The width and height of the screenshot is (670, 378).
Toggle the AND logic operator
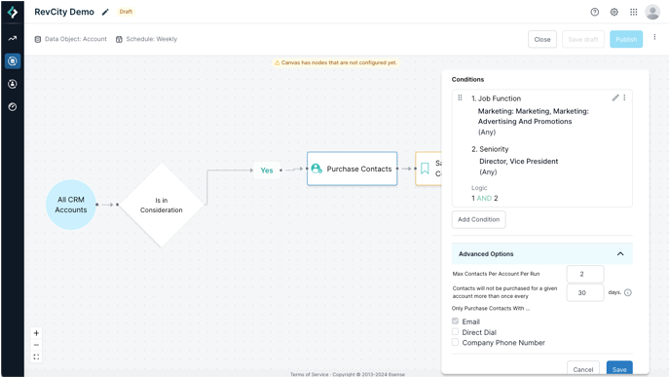[484, 198]
